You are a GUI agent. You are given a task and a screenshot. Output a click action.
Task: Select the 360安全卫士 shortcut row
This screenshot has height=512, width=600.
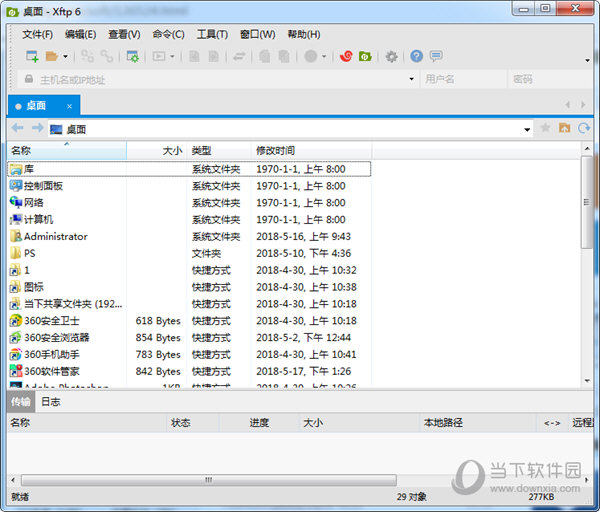(189, 321)
